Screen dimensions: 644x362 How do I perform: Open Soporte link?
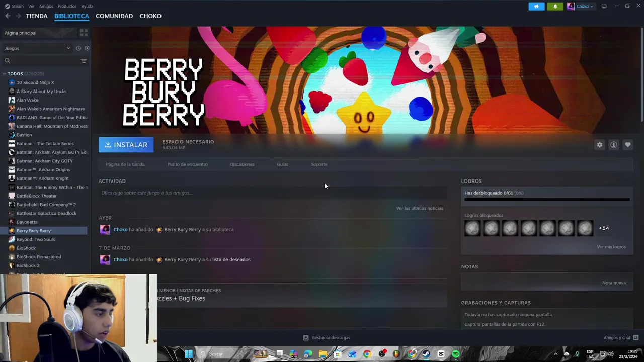(319, 164)
